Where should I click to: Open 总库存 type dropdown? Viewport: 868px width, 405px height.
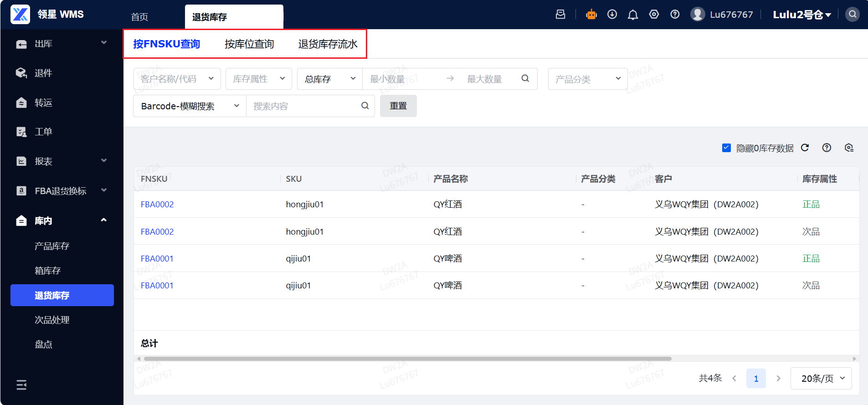(x=330, y=79)
